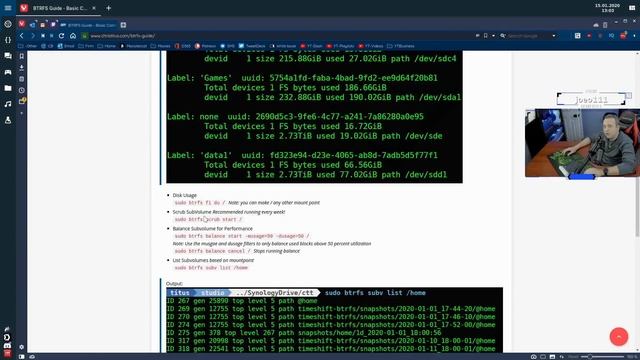Open the Notes panel icon
Viewport: 640px width, 360px height.
(x=22, y=79)
